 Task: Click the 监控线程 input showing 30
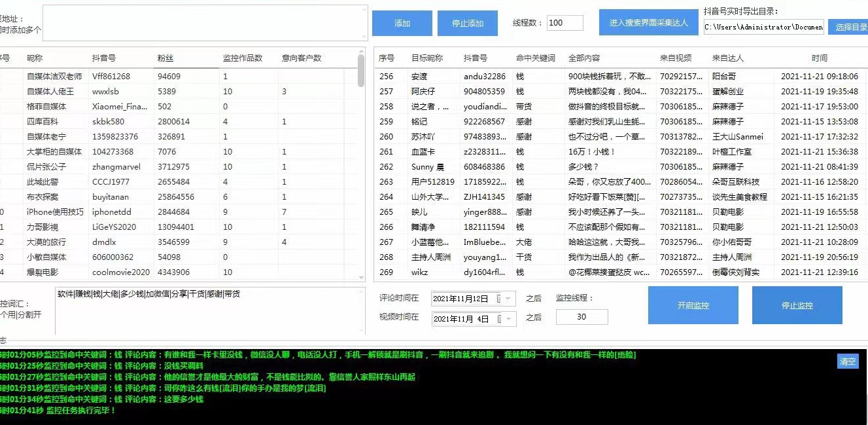point(581,317)
